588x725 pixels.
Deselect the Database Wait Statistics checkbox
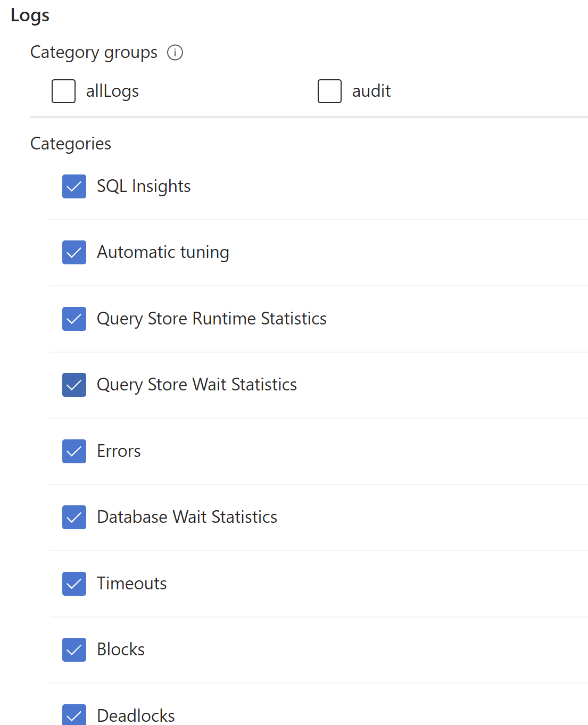pos(74,517)
